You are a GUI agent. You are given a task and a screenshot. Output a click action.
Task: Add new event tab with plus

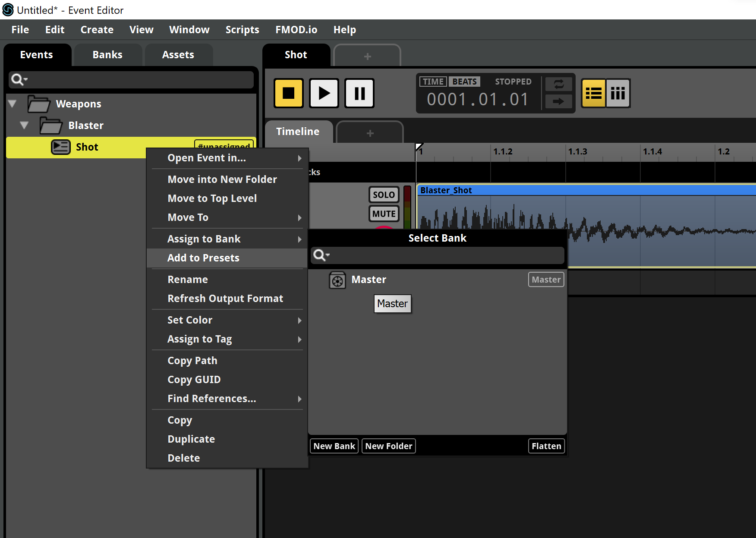tap(367, 56)
